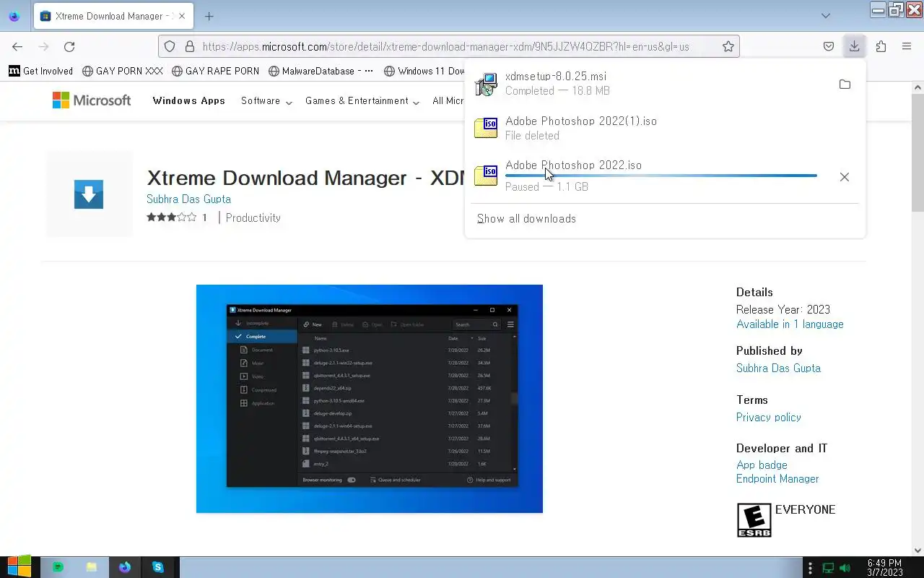Click the Microsoft logo
This screenshot has height=578, width=924.
[x=92, y=100]
